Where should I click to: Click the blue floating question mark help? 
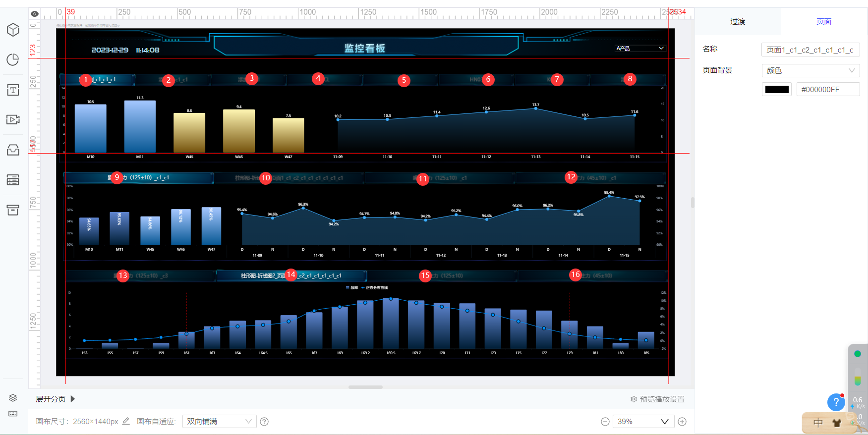836,402
